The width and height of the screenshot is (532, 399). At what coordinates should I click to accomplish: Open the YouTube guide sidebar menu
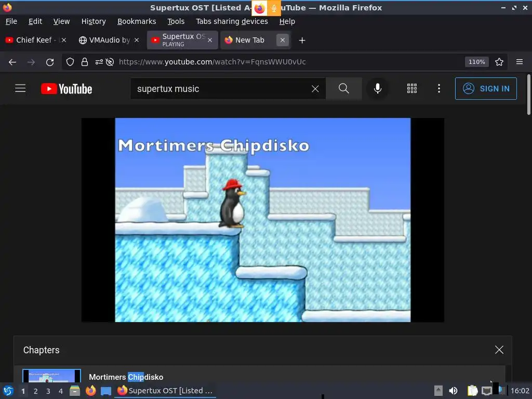coord(20,88)
